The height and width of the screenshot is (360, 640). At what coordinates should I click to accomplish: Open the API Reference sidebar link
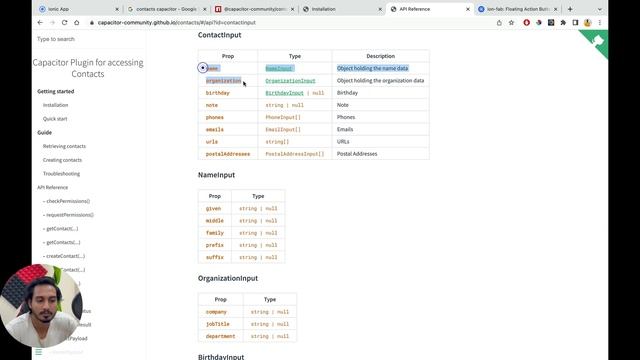pyautogui.click(x=53, y=187)
